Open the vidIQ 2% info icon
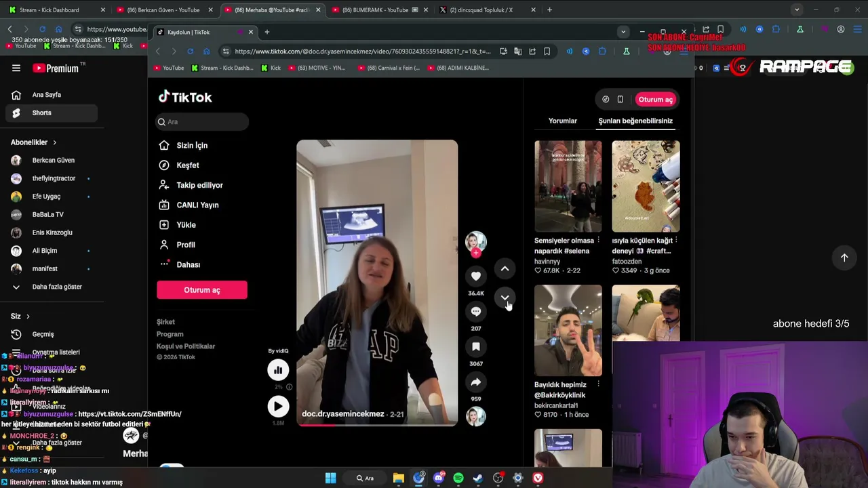This screenshot has height=488, width=868. coord(289,387)
